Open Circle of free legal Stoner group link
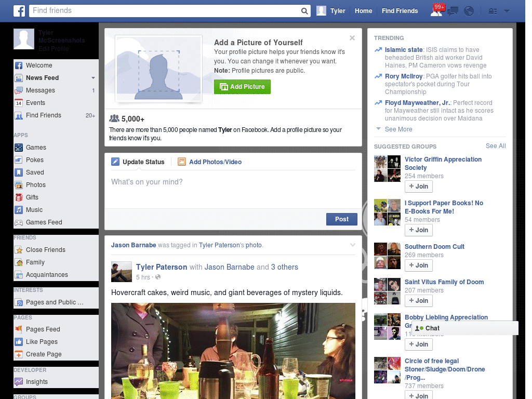 [x=445, y=369]
